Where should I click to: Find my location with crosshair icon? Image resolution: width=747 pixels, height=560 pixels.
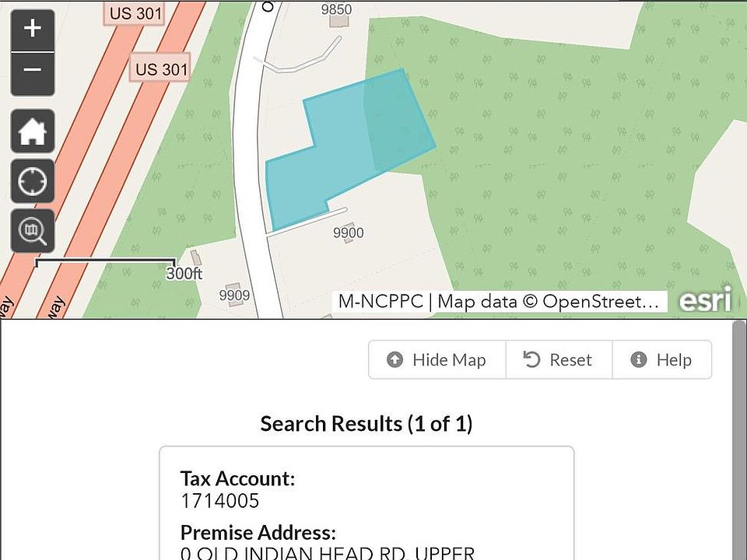32,181
